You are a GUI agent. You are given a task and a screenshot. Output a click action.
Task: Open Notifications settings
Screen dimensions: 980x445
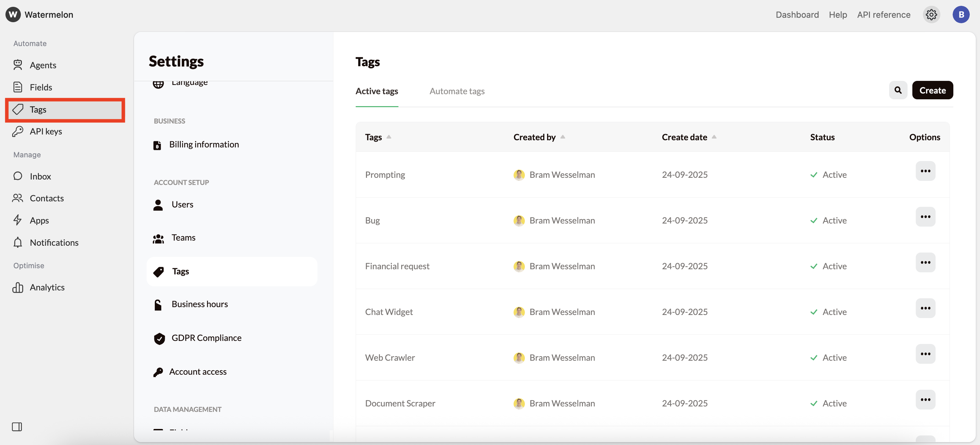[54, 242]
